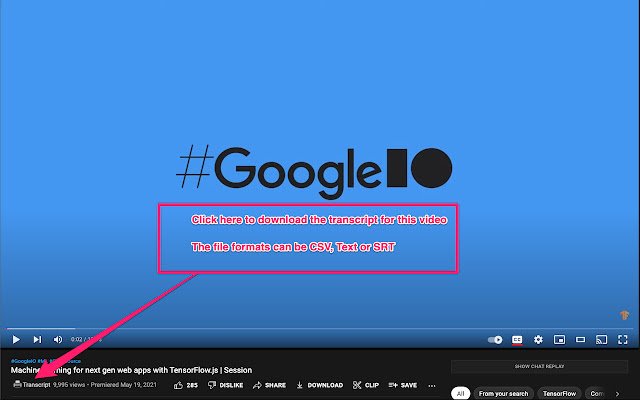Save the video to a playlist

coord(403,385)
